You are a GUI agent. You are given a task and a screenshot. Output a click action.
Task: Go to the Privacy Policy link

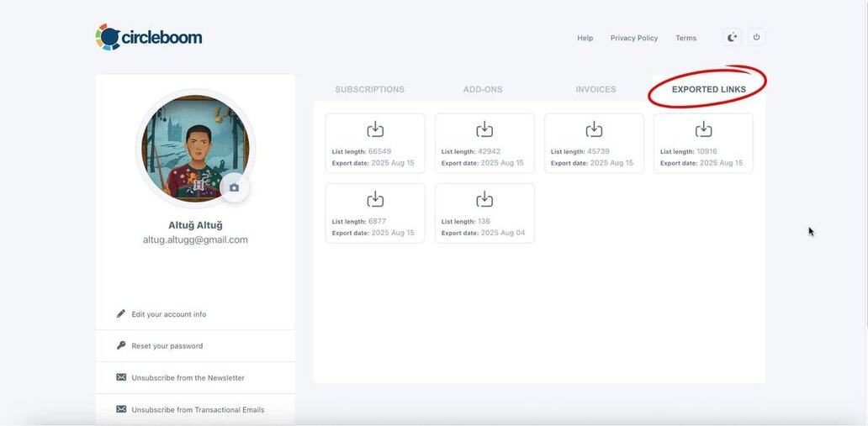[x=634, y=39]
